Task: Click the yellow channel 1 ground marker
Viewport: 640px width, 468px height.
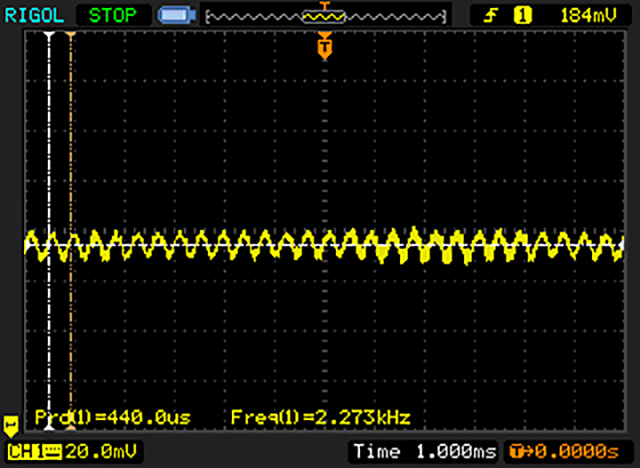Action: click(x=11, y=426)
